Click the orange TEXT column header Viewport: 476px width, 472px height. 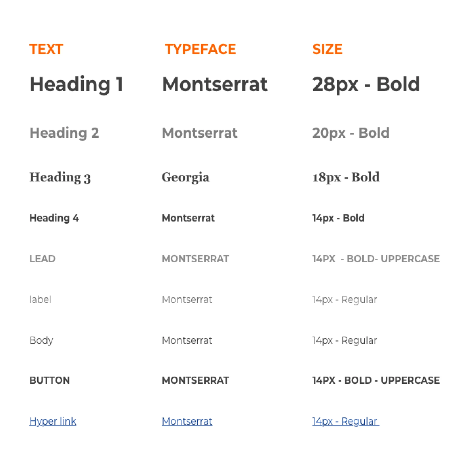coord(46,49)
